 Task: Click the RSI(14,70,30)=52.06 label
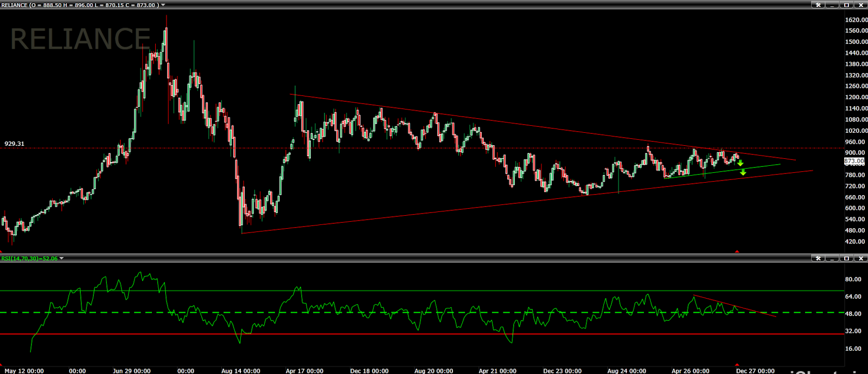coord(29,259)
